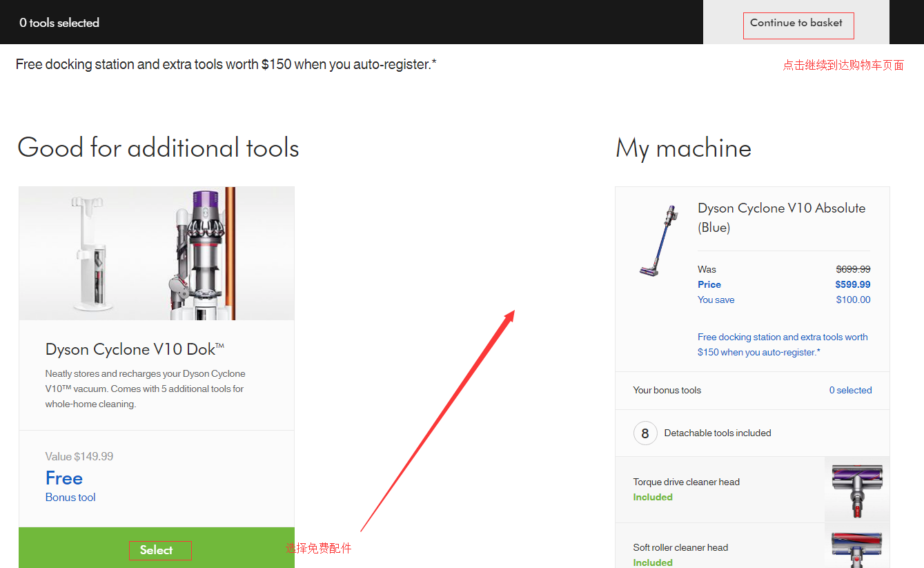
Task: Open the free docking station auto-register link
Action: coord(782,344)
